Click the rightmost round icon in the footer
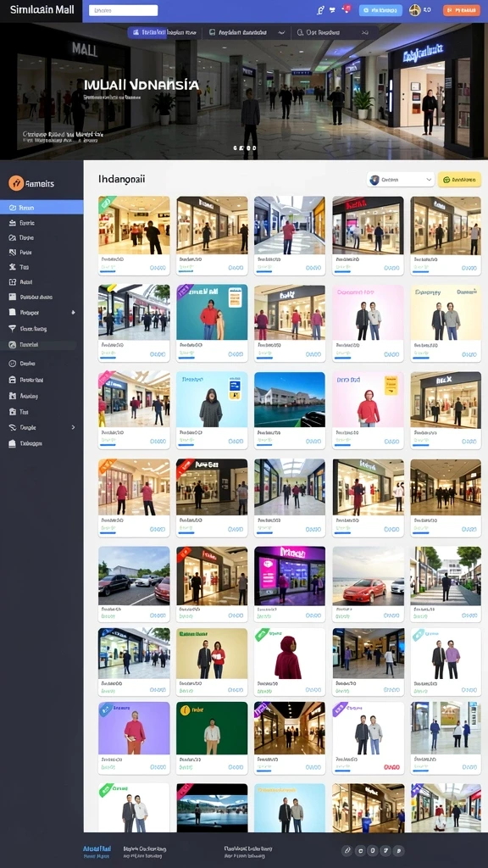This screenshot has height=868, width=488. coord(399,850)
